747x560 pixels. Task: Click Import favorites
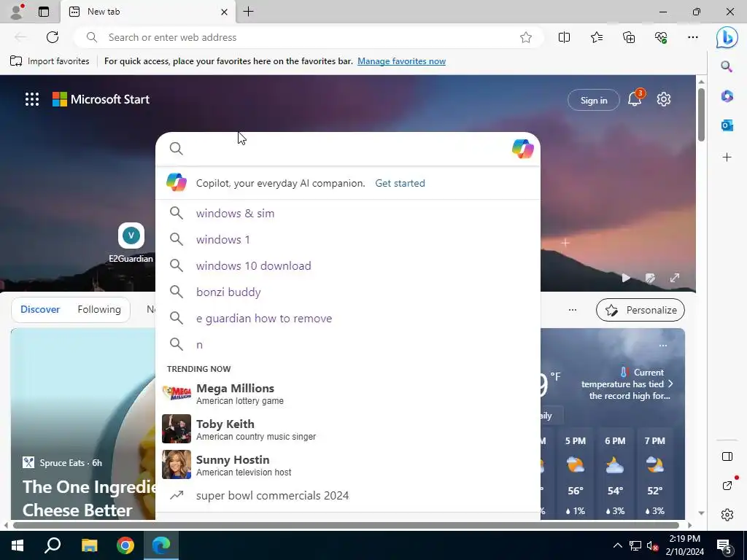click(x=50, y=61)
